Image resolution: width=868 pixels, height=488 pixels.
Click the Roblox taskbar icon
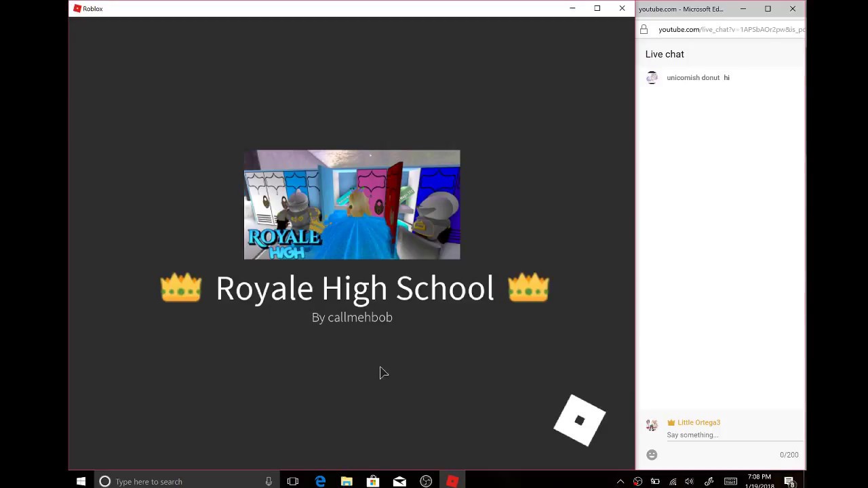(452, 481)
